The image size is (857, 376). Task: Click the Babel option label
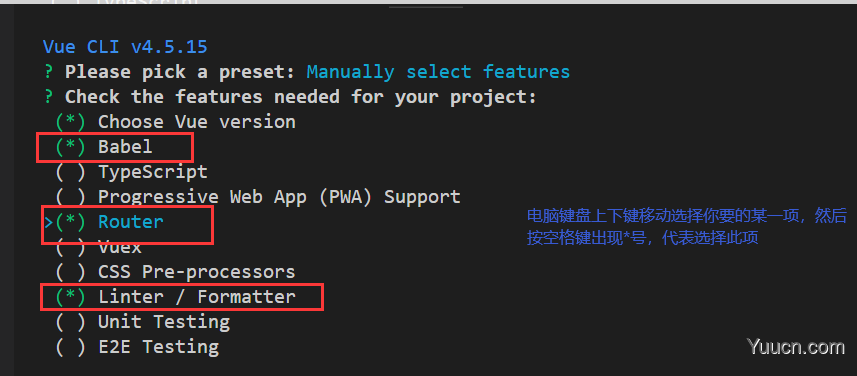pos(125,146)
